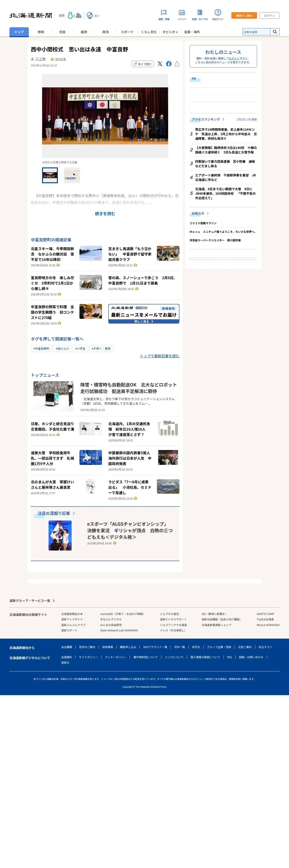Open 日産、ホンダ merger article

pyautogui.click(x=52, y=426)
